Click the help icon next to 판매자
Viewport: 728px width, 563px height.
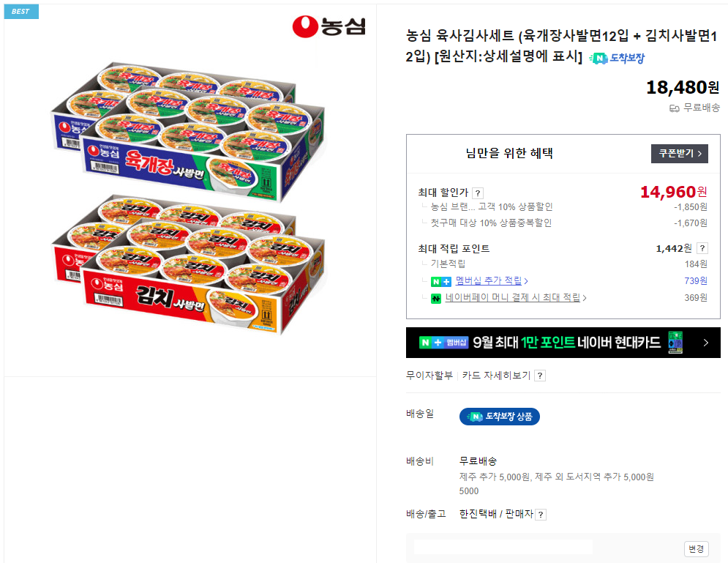(x=540, y=514)
